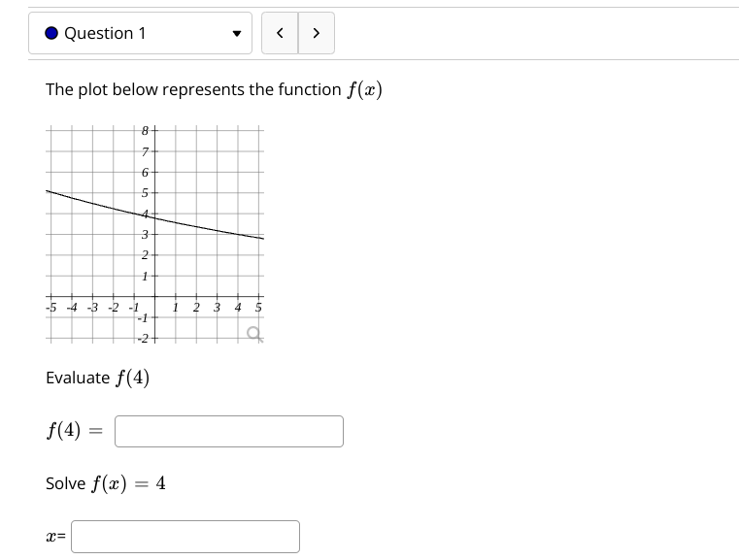Click the x-axis tick label 5
This screenshot has height=560, width=739.
258,308
